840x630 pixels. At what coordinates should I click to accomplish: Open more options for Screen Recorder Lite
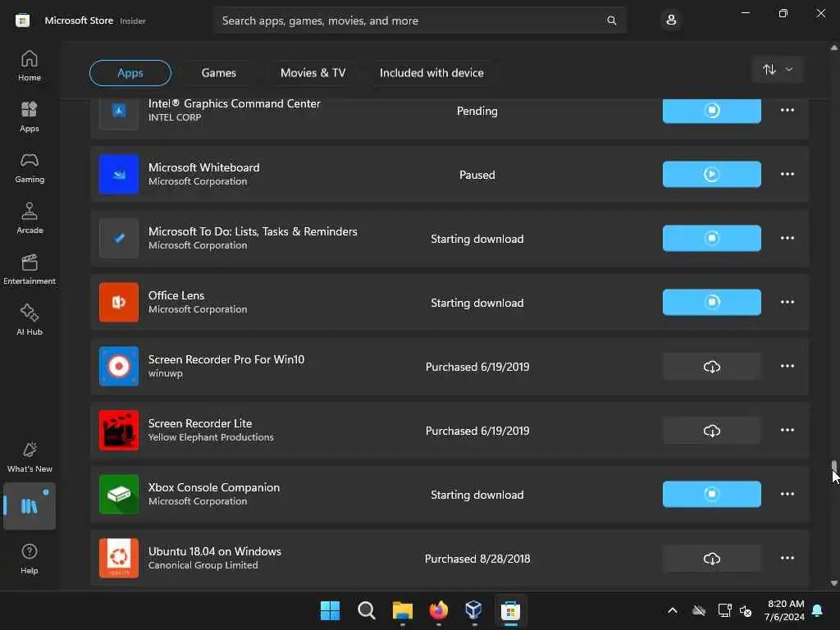787,430
